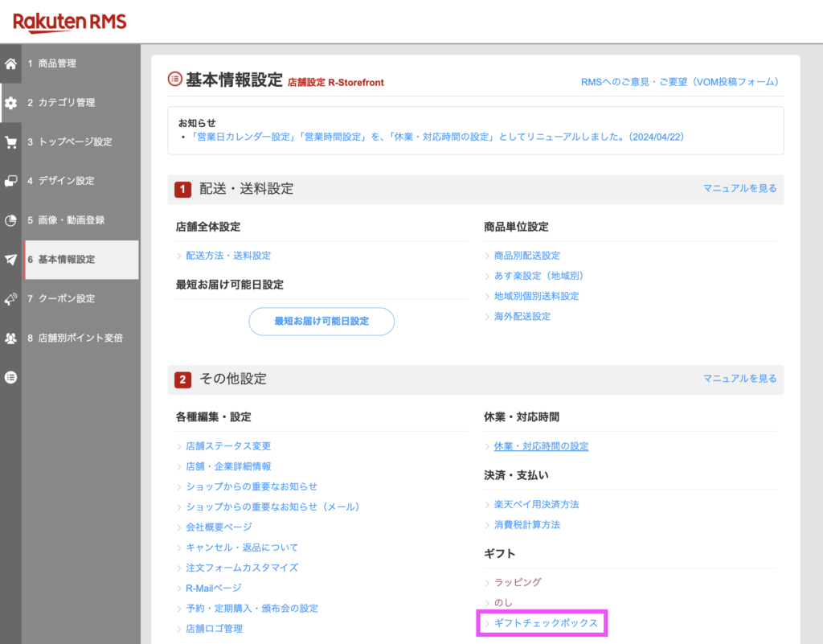Click the gear icon in sidebar
823x644 pixels.
(x=10, y=103)
